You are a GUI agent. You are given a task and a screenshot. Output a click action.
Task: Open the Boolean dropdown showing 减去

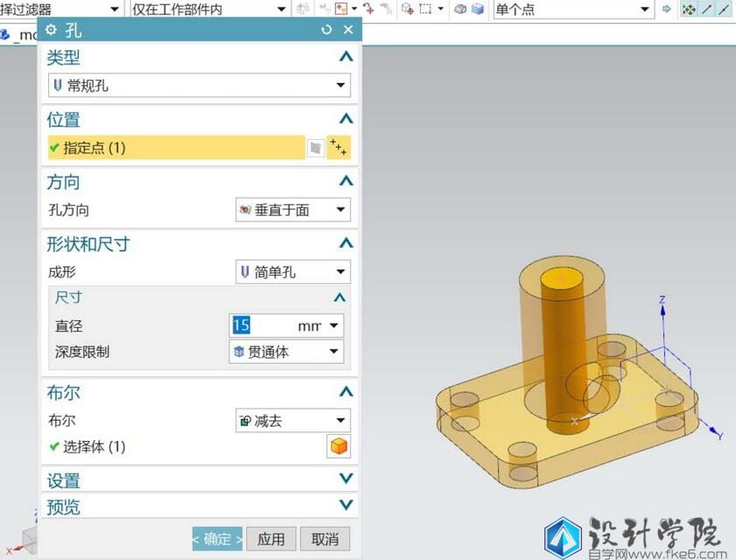click(293, 421)
